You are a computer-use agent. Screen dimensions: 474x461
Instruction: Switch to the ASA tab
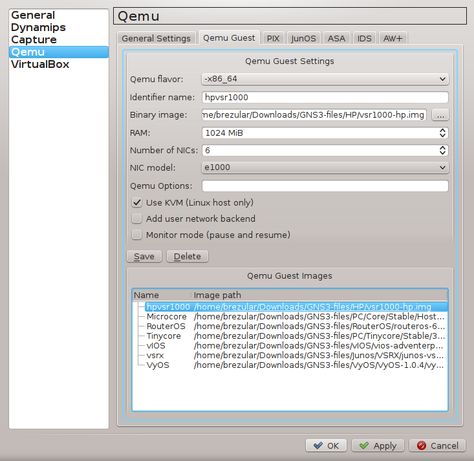pos(336,38)
